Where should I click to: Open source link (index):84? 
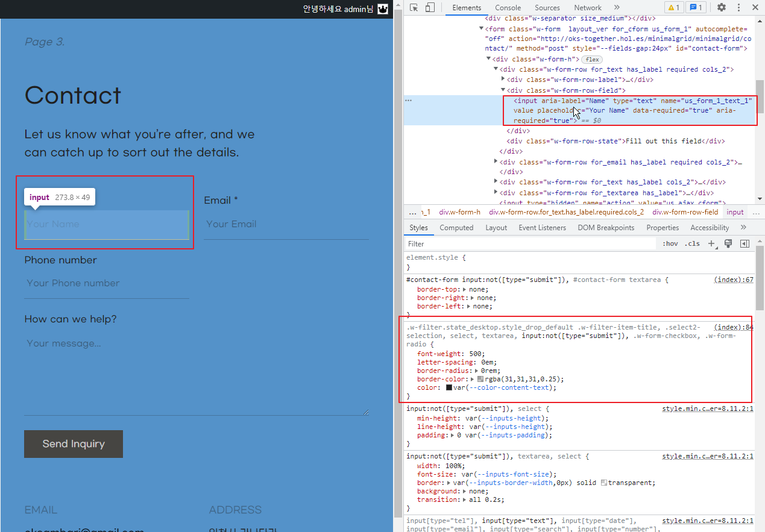(734, 327)
